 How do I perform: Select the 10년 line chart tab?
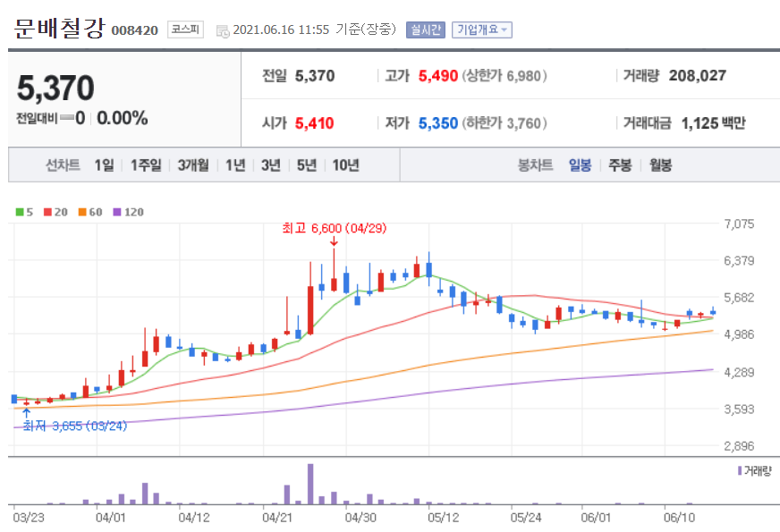pos(346,165)
